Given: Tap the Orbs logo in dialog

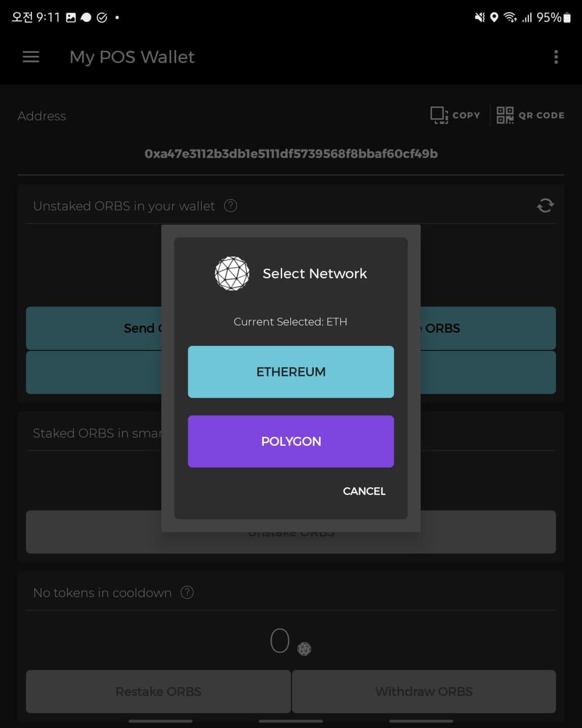Looking at the screenshot, I should point(232,274).
